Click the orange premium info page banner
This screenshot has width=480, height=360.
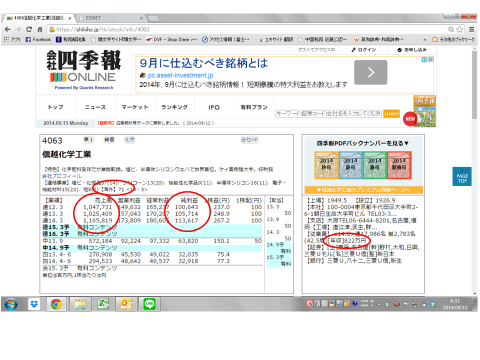(364, 190)
